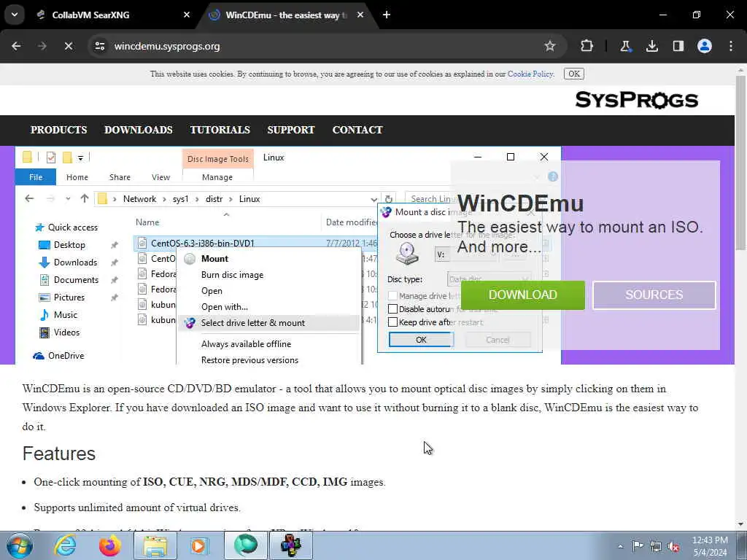Open network tray icon

point(656,546)
